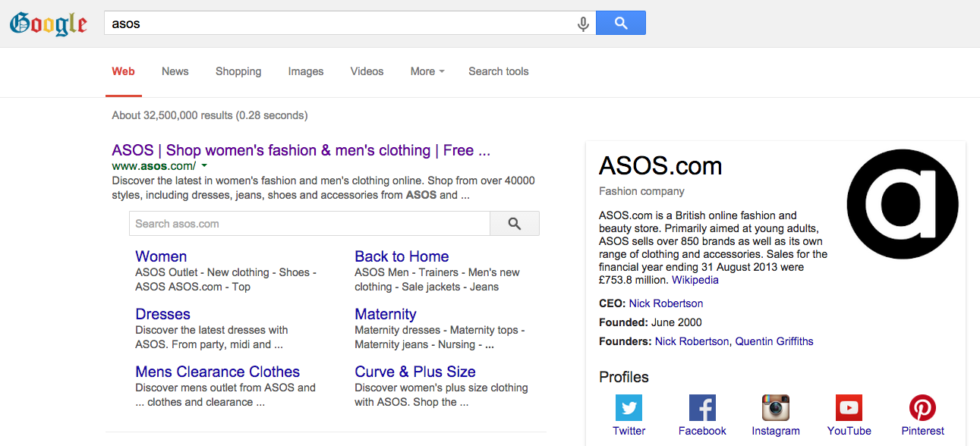980x446 pixels.
Task: Click the Quentin Griffiths founder link
Action: click(x=774, y=341)
